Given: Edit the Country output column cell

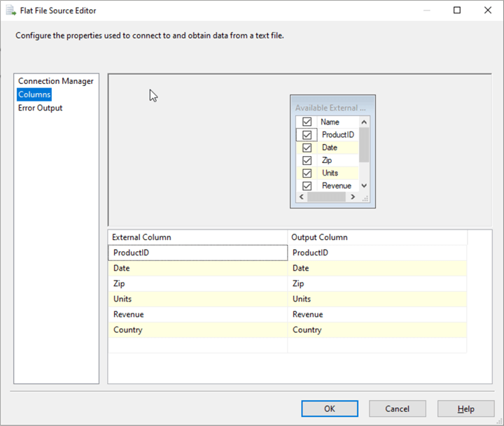Looking at the screenshot, I should point(377,330).
